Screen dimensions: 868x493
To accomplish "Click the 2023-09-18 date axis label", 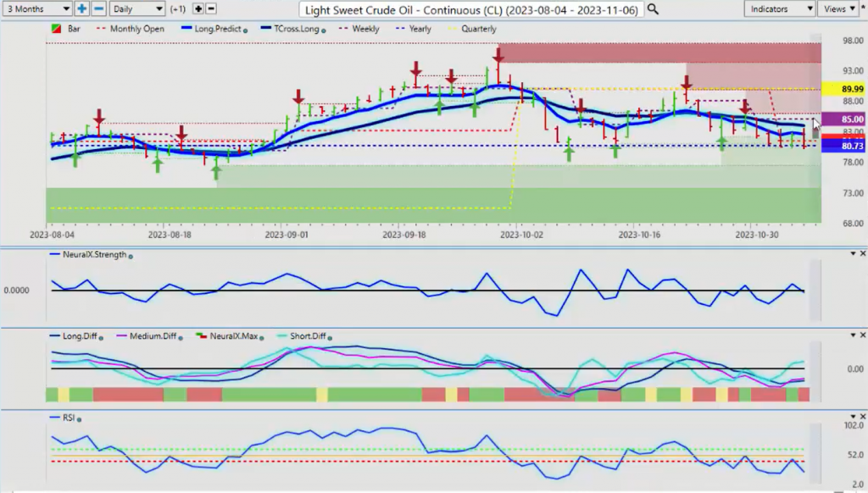I will pos(404,235).
